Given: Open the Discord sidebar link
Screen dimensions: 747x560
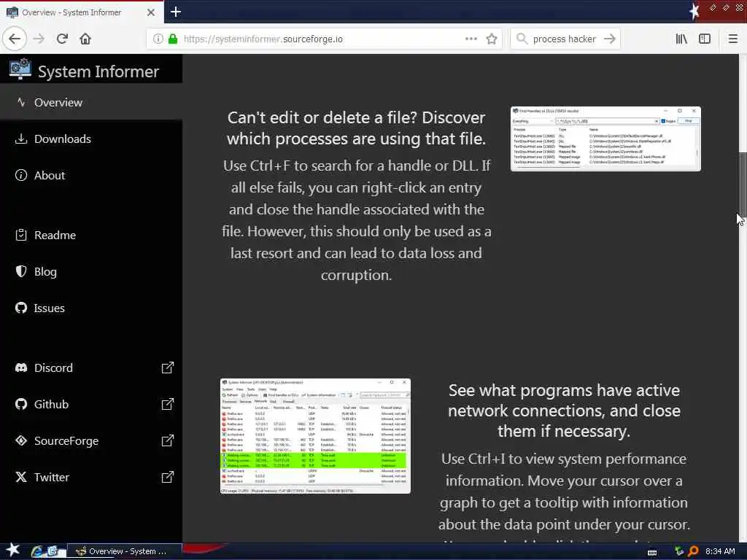Looking at the screenshot, I should pos(91,367).
